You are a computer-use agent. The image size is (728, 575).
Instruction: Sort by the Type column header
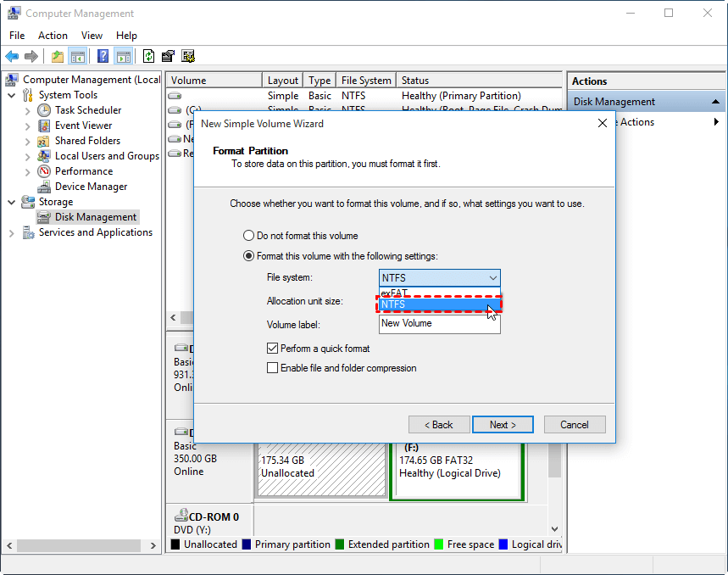320,81
